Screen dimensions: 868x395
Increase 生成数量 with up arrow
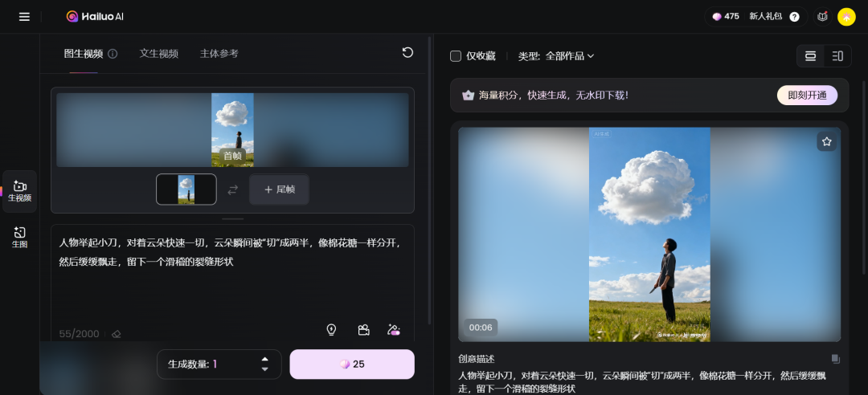(264, 360)
